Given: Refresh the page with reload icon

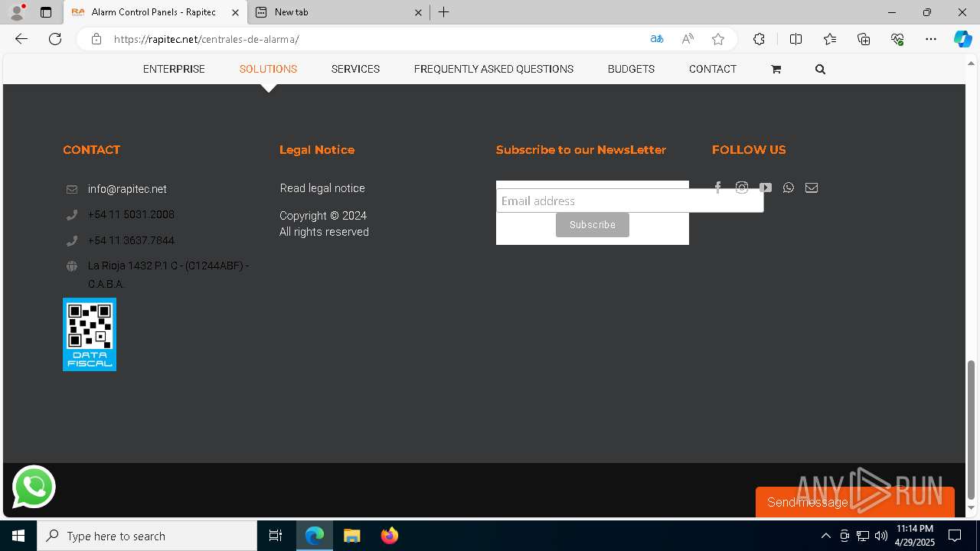Looking at the screenshot, I should click(x=55, y=39).
